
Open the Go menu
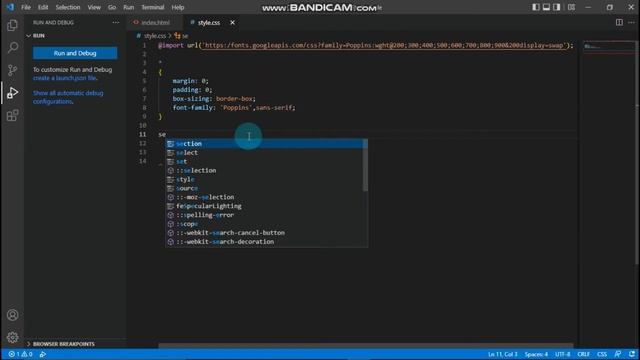click(x=112, y=7)
